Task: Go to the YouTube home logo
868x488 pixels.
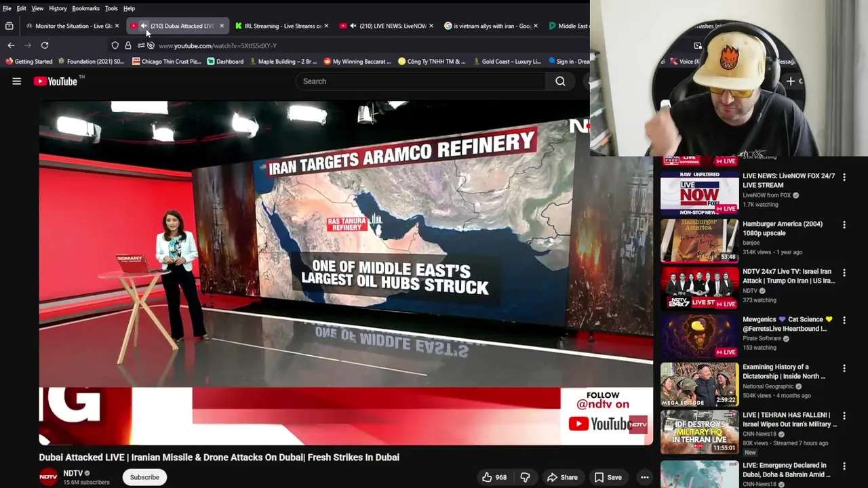Action: [x=56, y=81]
